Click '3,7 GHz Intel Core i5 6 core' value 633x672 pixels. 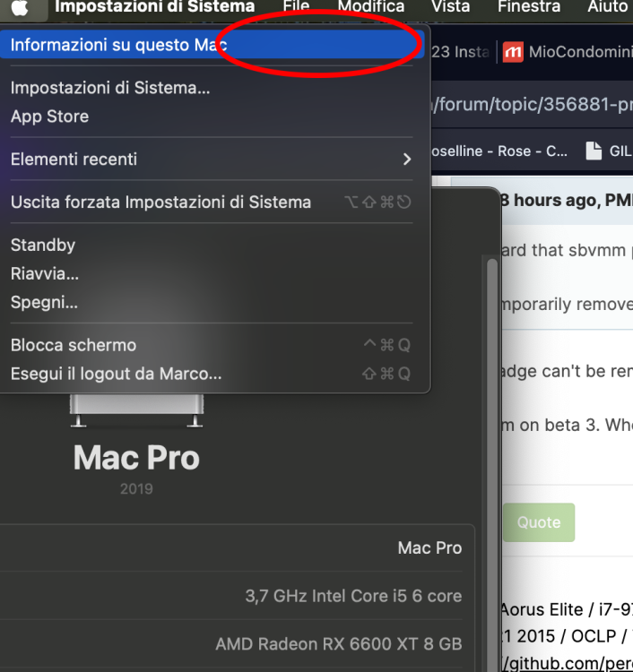coord(353,596)
